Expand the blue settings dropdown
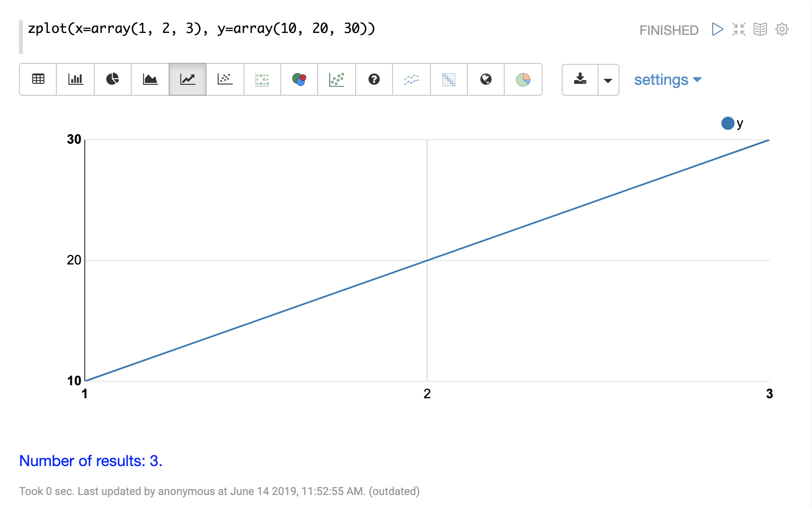This screenshot has width=812, height=510. click(667, 80)
